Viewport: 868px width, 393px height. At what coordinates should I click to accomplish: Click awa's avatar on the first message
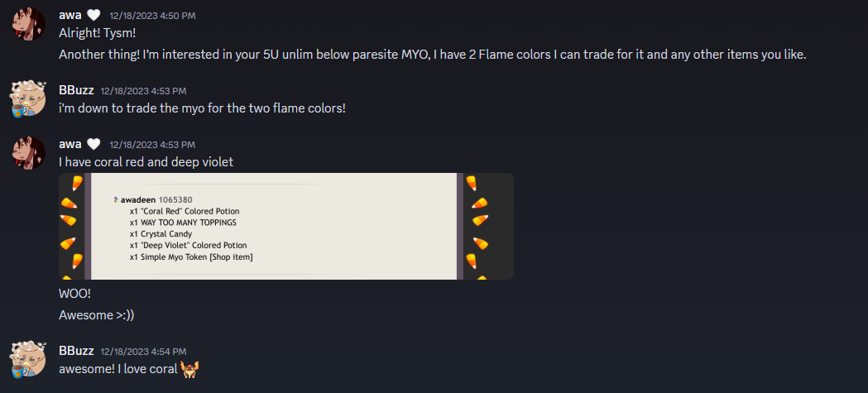[x=29, y=24]
